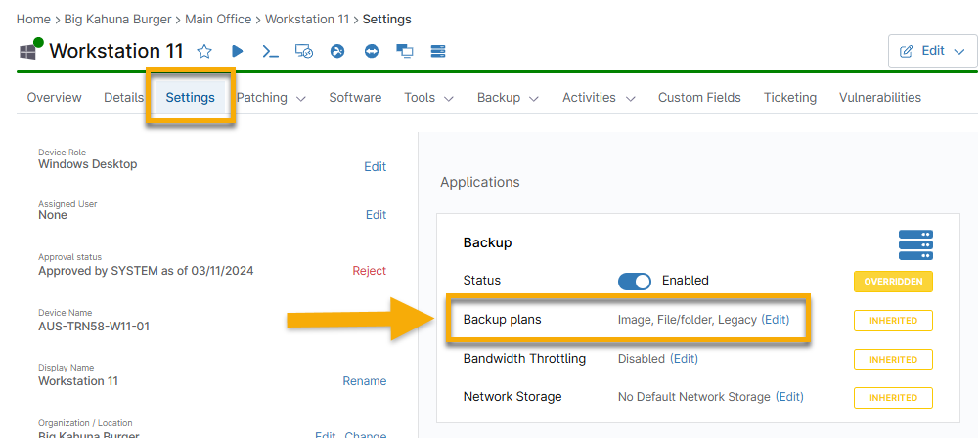Open the Activities tab dropdown
Image resolution: width=980 pixels, height=438 pixels.
(599, 98)
